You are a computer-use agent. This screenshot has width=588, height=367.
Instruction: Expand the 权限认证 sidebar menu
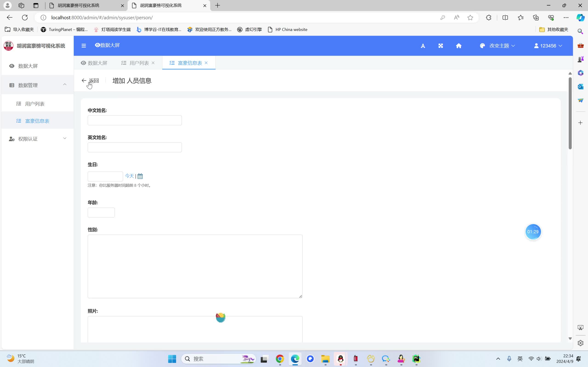click(x=37, y=139)
